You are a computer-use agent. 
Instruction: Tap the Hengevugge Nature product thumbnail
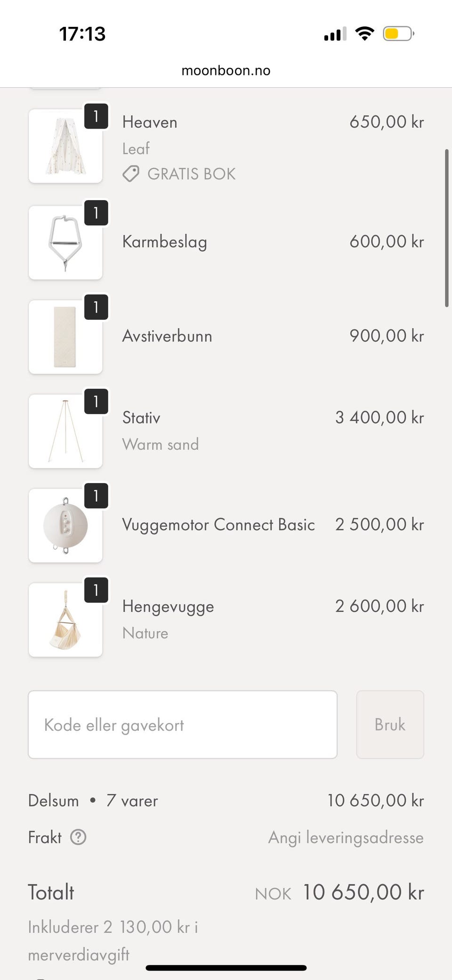coord(65,620)
